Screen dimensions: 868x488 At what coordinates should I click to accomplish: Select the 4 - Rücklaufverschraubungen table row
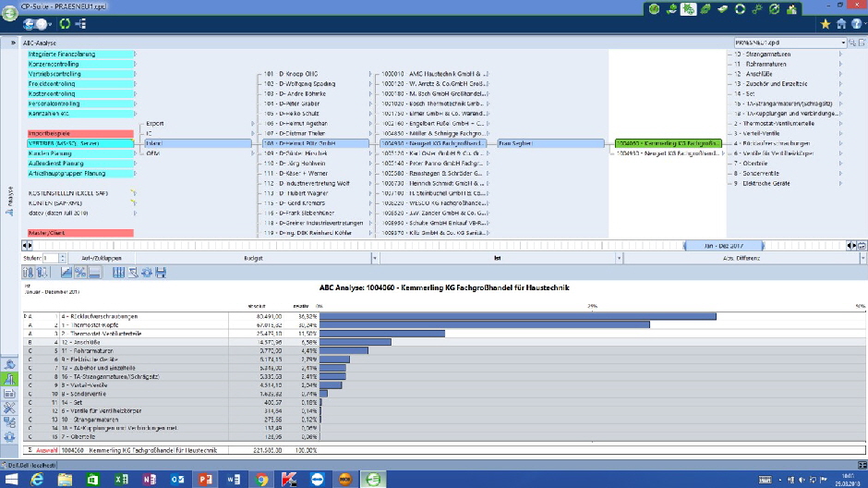(443, 316)
